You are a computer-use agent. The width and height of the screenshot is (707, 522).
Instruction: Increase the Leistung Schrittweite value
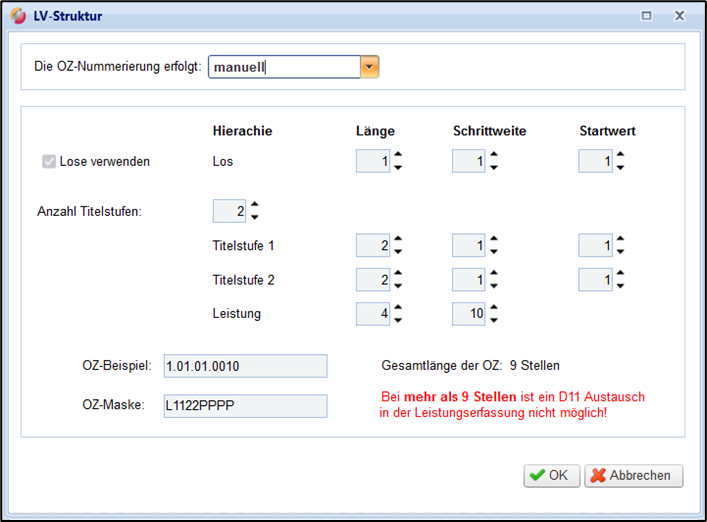[x=494, y=308]
